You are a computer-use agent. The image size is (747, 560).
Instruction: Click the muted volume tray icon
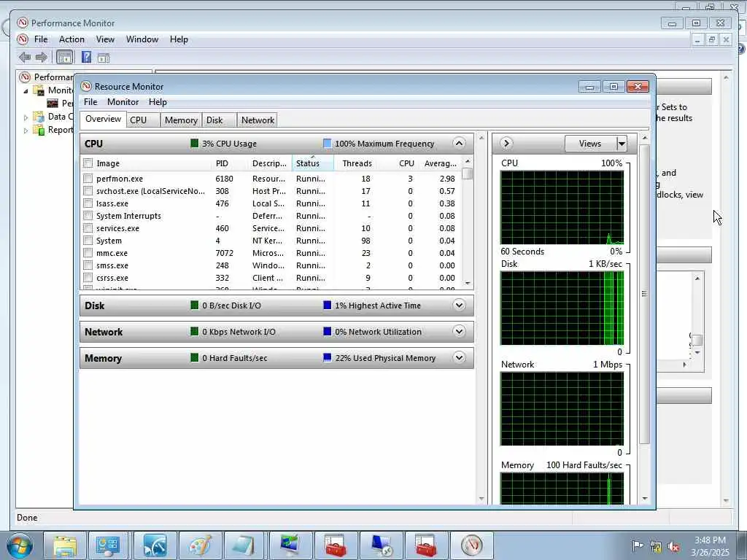[x=673, y=547]
